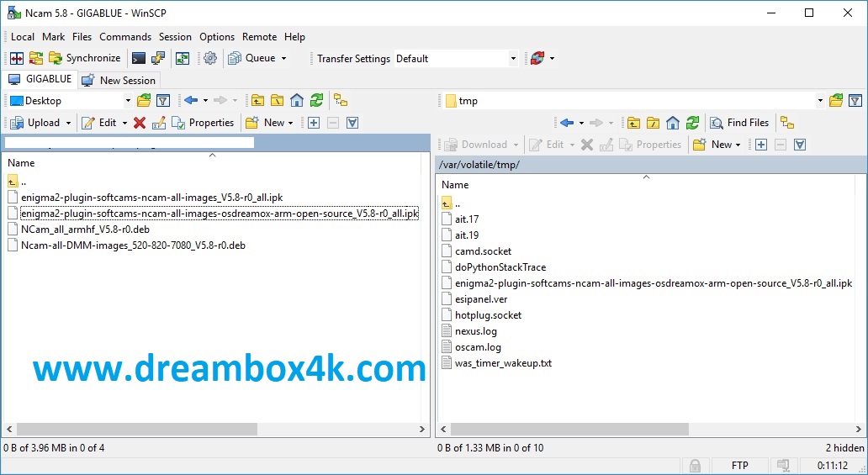Click the local Edit button
The width and height of the screenshot is (868, 475).
point(99,123)
